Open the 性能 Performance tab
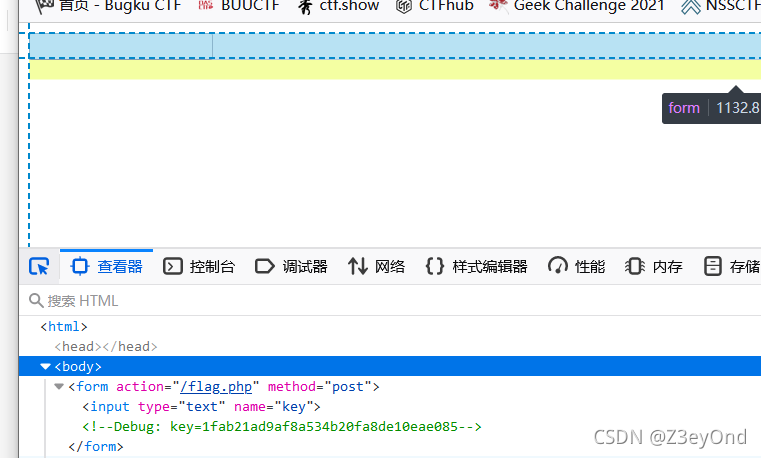Viewport: 761px width, 458px height. (x=576, y=266)
